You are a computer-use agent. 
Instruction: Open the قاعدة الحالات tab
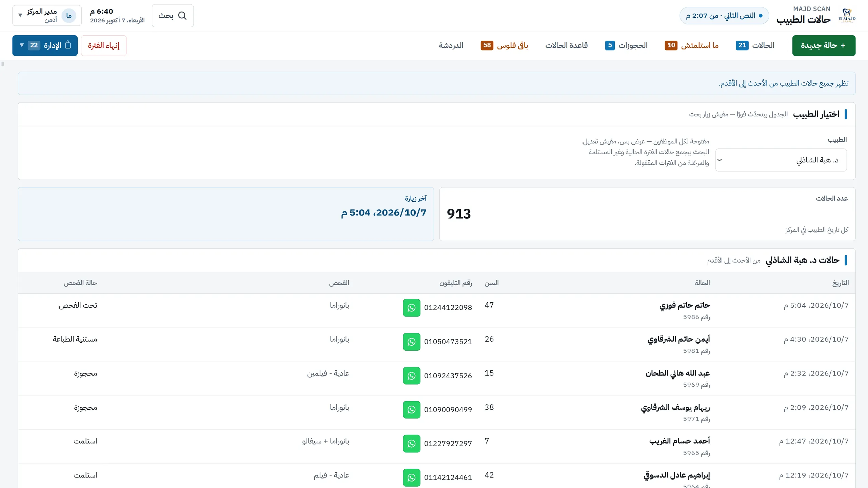(566, 45)
